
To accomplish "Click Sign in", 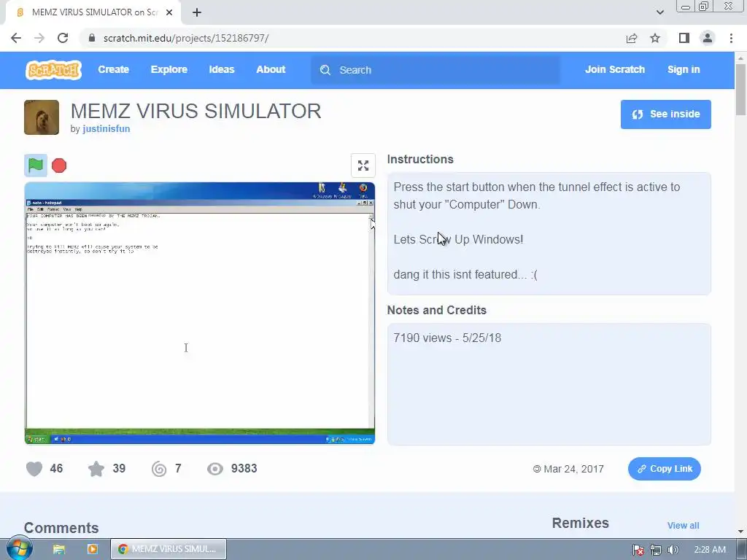I will (684, 69).
